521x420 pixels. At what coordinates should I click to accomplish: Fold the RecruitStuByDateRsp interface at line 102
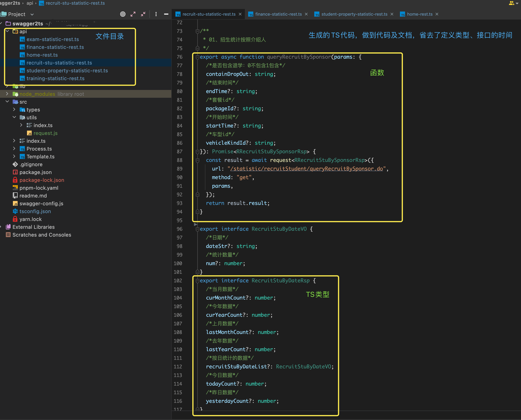[x=197, y=281]
